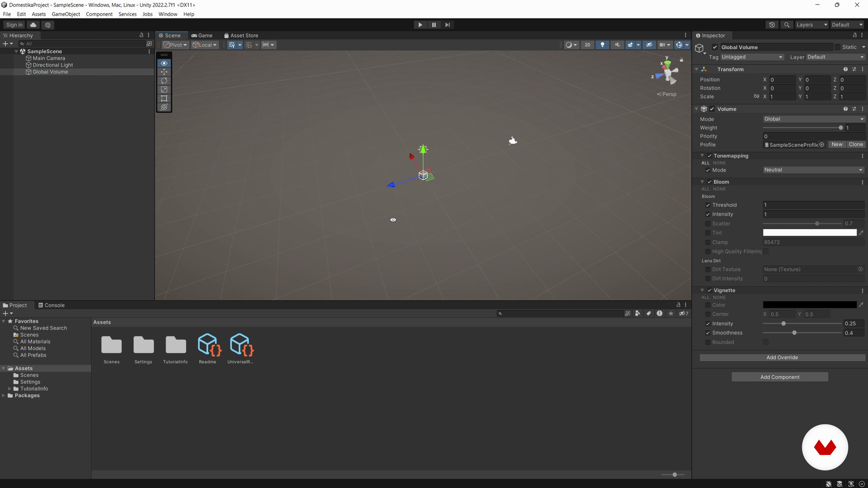Viewport: 868px width, 488px height.
Task: Open the Tonemapping Mode Neutral dropdown
Action: [814, 170]
